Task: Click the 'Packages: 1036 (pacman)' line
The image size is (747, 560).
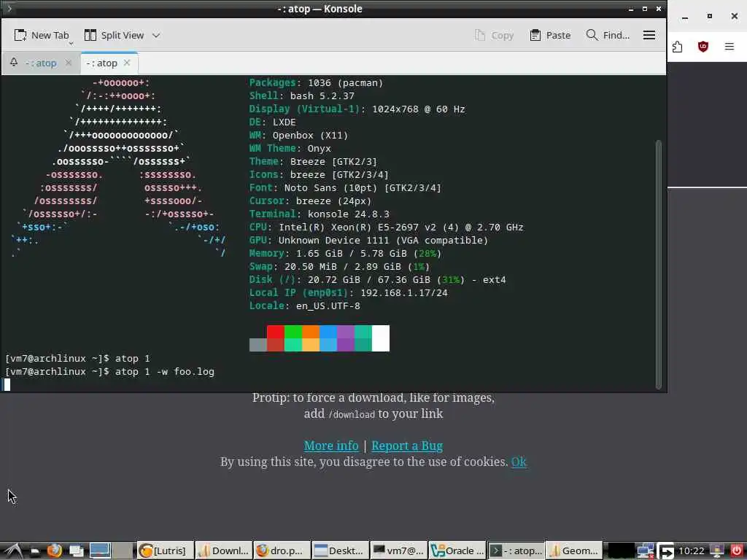Action: [x=317, y=83]
